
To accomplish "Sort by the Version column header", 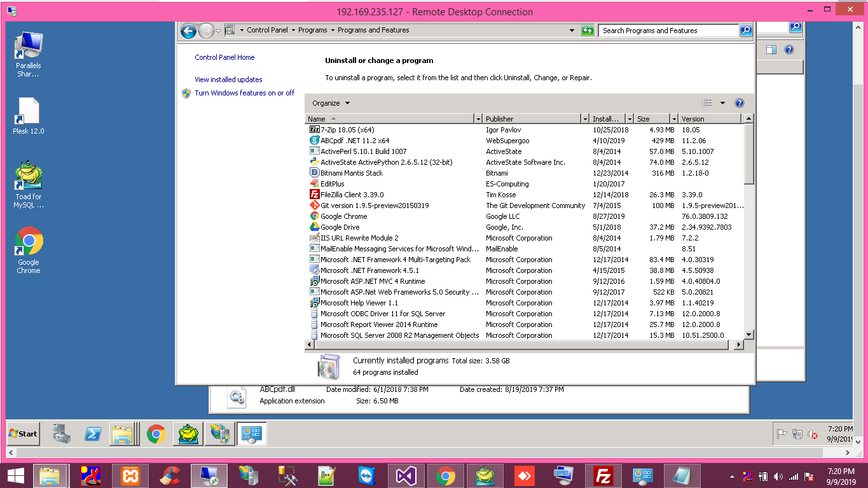I will pyautogui.click(x=710, y=119).
